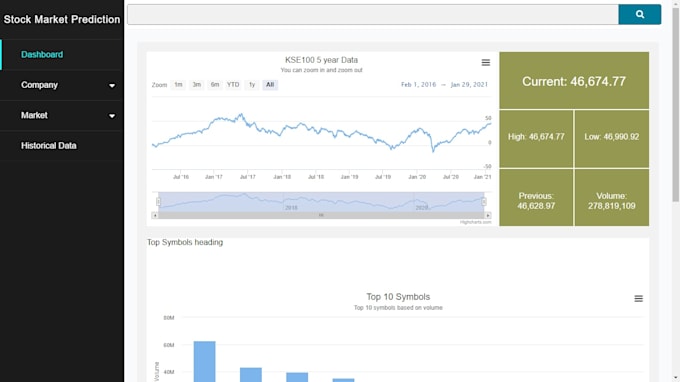The height and width of the screenshot is (382, 680).
Task: Click the Low: 46,990.92 tile
Action: click(611, 139)
